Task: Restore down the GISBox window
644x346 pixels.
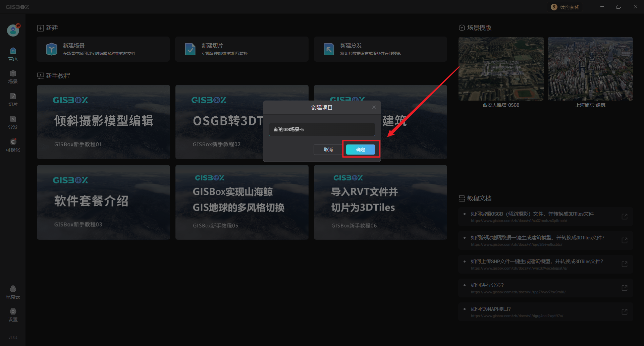Action: [x=619, y=7]
